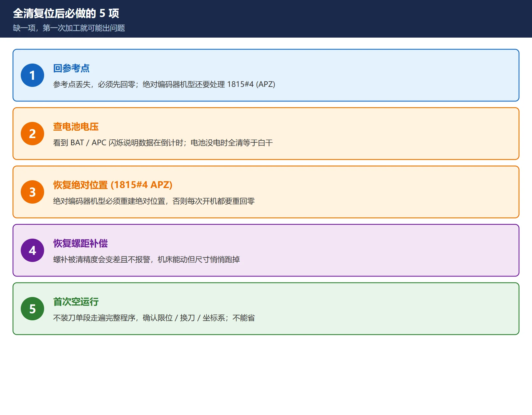
Task: Click the page title 全清复位后必做的 5 项
Action: pyautogui.click(x=66, y=13)
